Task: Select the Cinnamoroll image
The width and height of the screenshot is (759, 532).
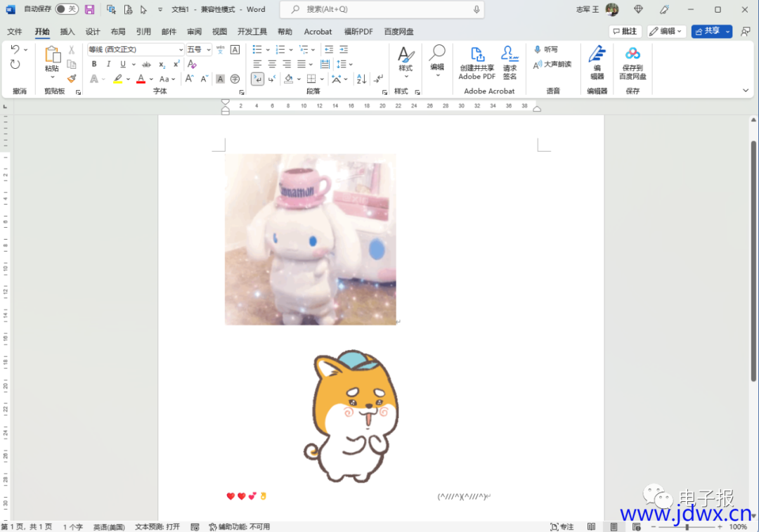Action: (311, 239)
